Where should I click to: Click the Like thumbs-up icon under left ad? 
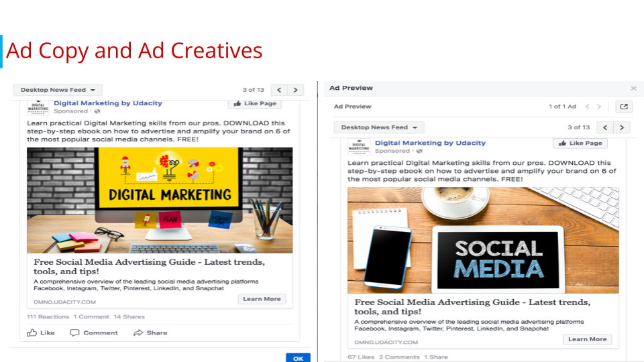pyautogui.click(x=32, y=333)
